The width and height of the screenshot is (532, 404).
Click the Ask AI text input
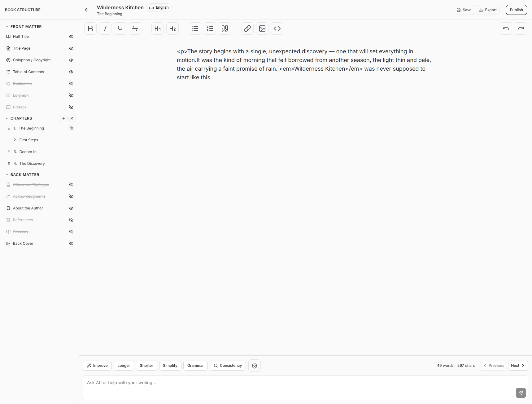tap(297, 387)
